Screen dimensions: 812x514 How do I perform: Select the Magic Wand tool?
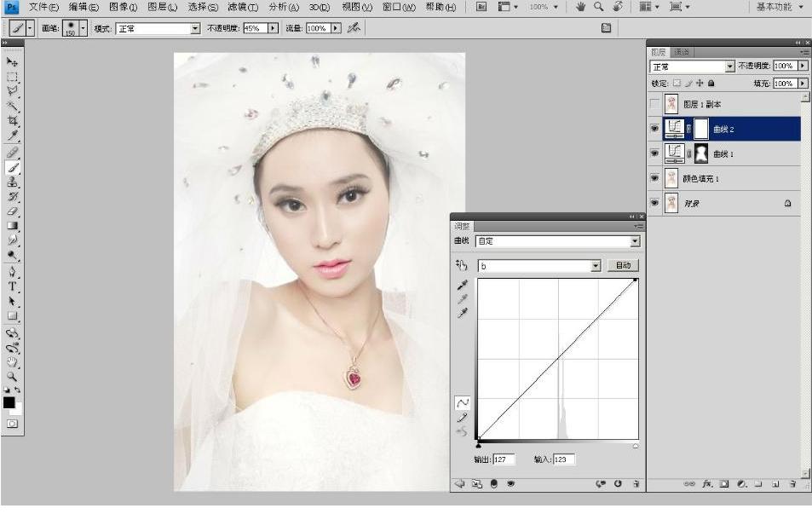12,107
